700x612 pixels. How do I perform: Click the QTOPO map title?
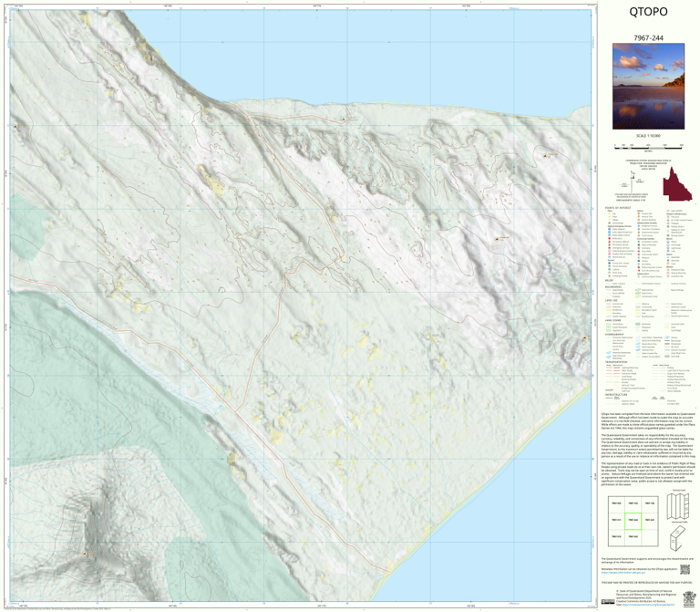coord(648,12)
